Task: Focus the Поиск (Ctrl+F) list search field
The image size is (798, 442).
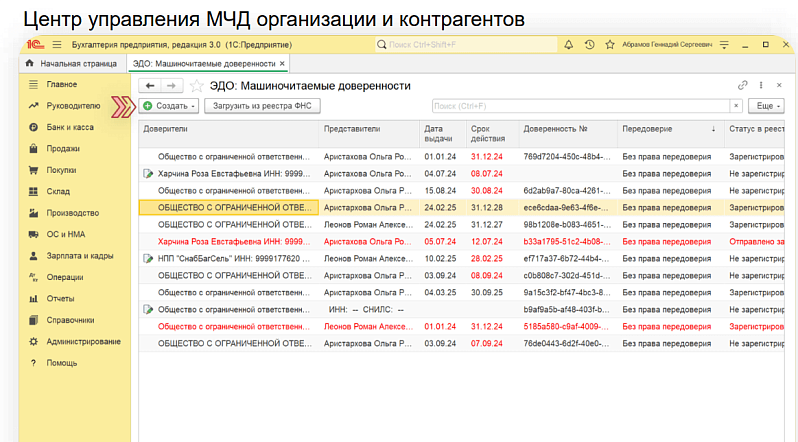Action: click(x=581, y=106)
